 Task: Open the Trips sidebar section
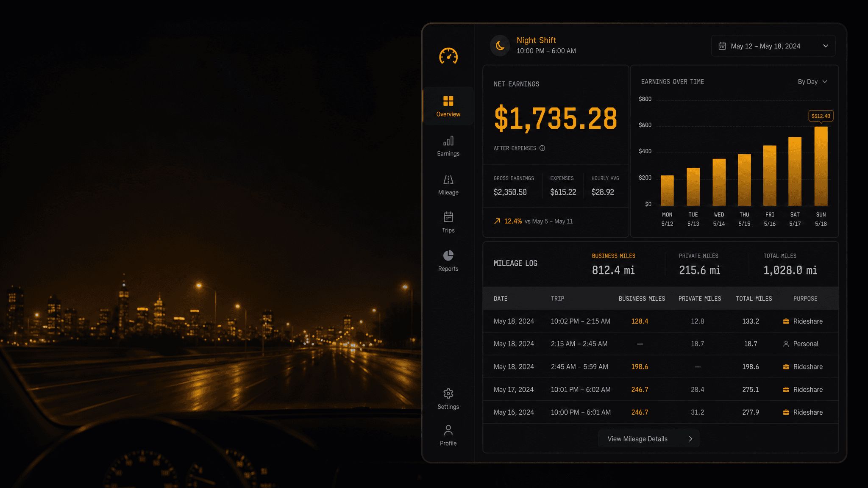point(448,222)
